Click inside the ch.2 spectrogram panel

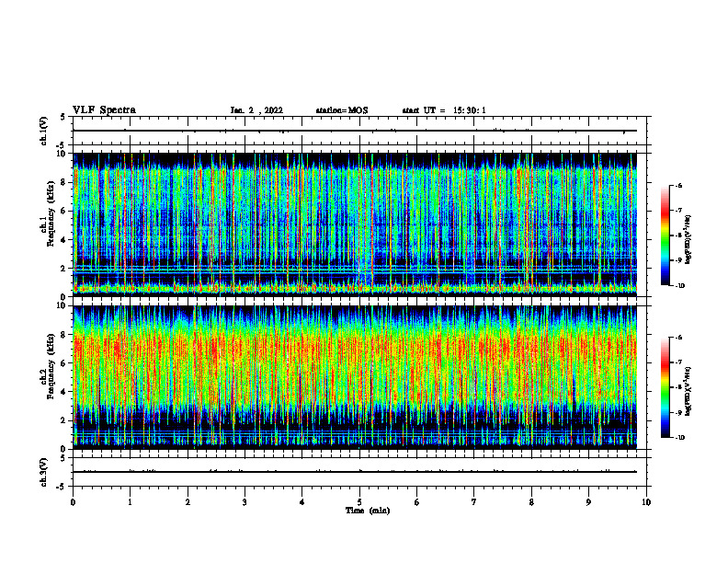(355, 377)
